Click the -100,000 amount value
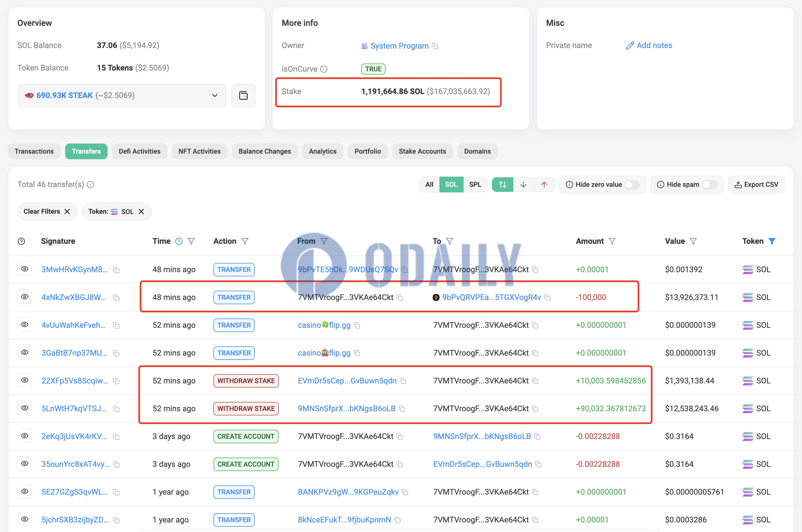The width and height of the screenshot is (802, 532). pos(591,297)
